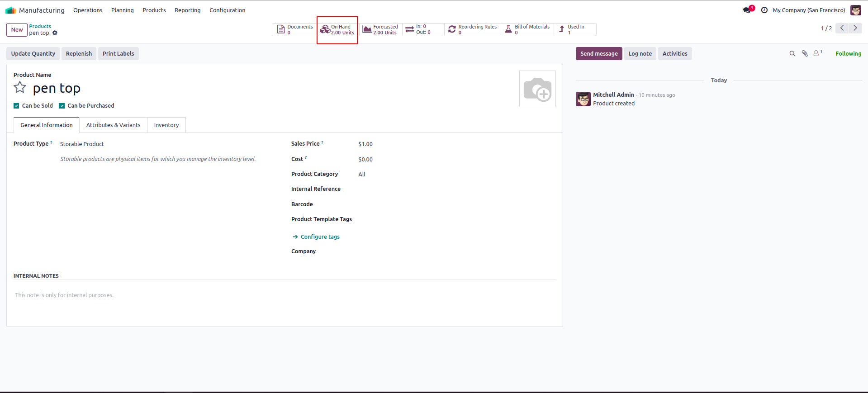
Task: Open the Product Category field showing All
Action: (456, 175)
